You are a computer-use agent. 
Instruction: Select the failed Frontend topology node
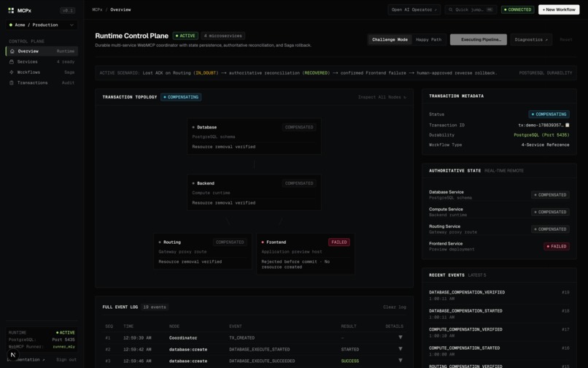click(305, 254)
